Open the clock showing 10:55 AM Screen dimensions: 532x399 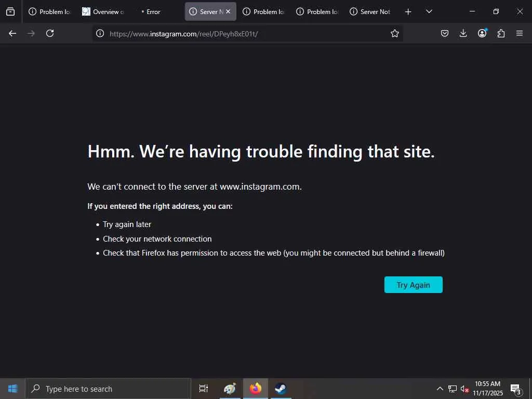coord(487,389)
